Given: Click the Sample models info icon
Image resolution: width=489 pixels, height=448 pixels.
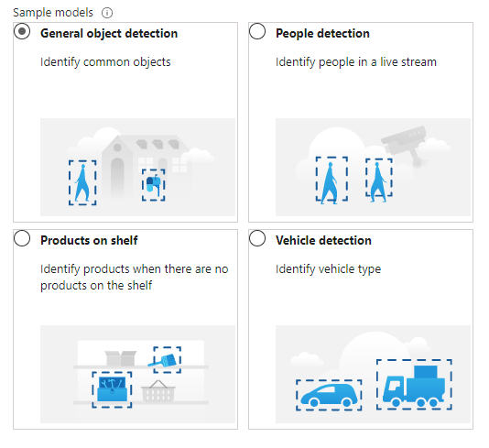Looking at the screenshot, I should 107,13.
